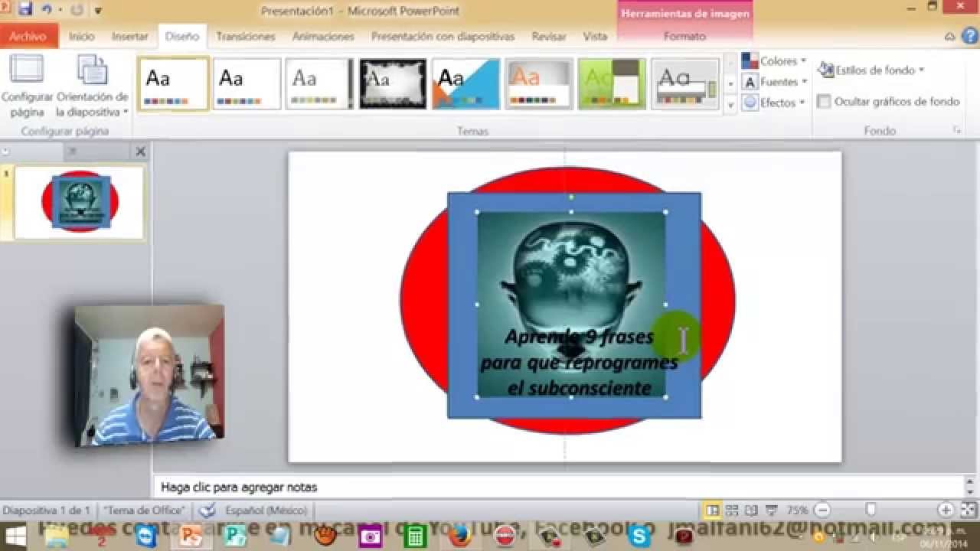Click the zoom in plus button

pos(946,510)
